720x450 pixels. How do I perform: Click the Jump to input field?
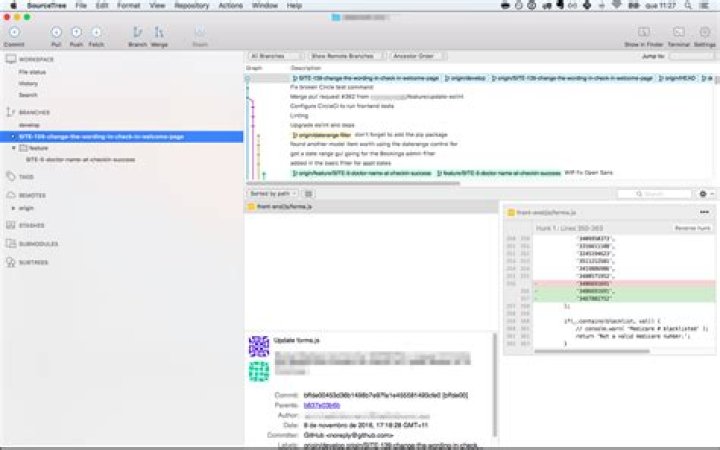pyautogui.click(x=692, y=56)
